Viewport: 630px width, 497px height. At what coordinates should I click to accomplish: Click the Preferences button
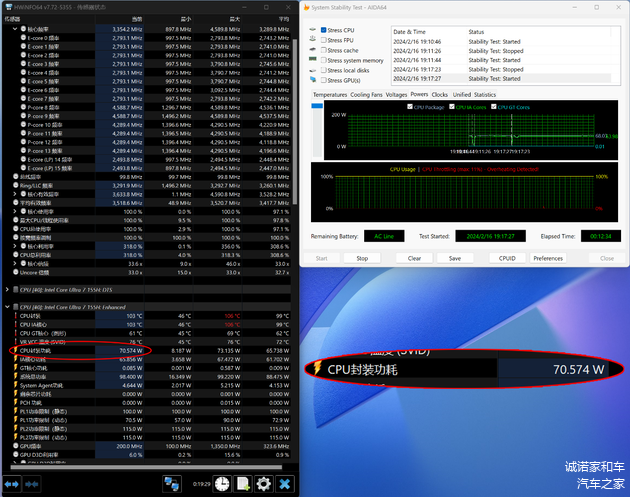click(x=548, y=258)
